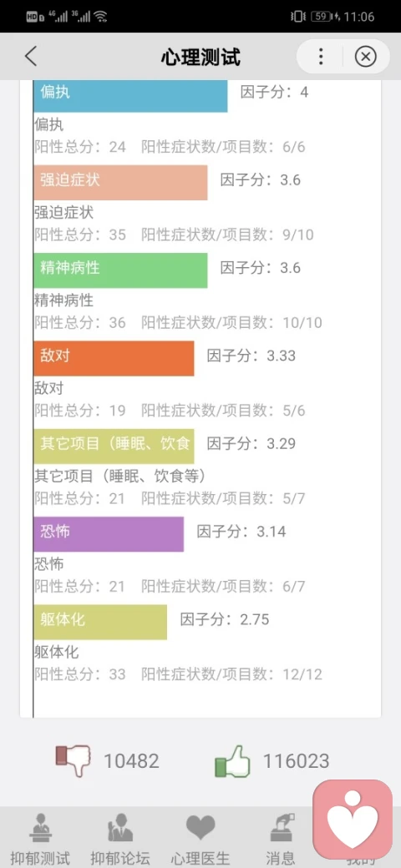Screen dimensions: 401x868
Task: Select the 其它项目 sleep and diet bar
Action: [114, 447]
